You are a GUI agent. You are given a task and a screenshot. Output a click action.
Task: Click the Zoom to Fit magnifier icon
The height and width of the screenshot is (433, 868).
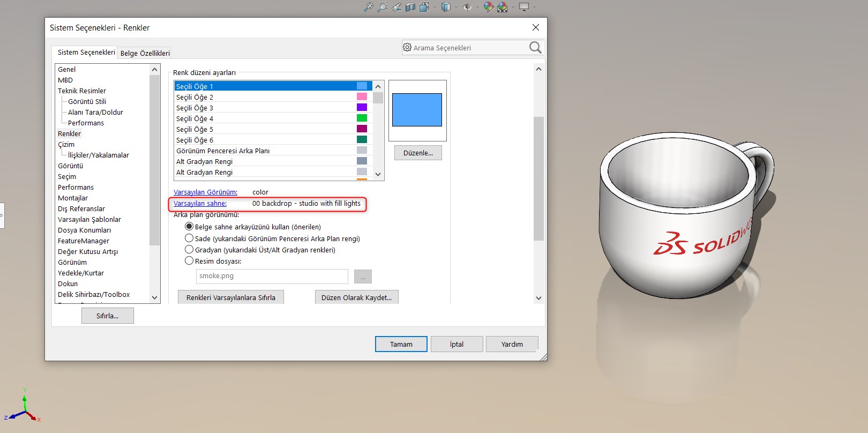pyautogui.click(x=369, y=7)
